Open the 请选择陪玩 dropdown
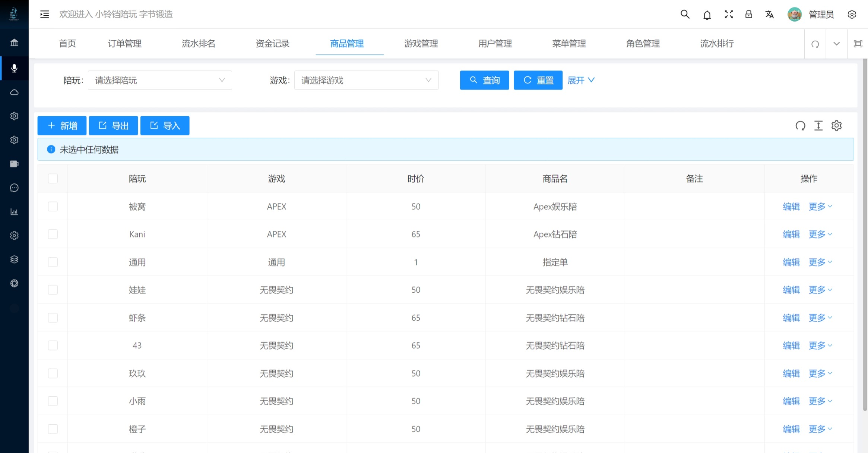This screenshot has width=868, height=453. click(x=160, y=80)
